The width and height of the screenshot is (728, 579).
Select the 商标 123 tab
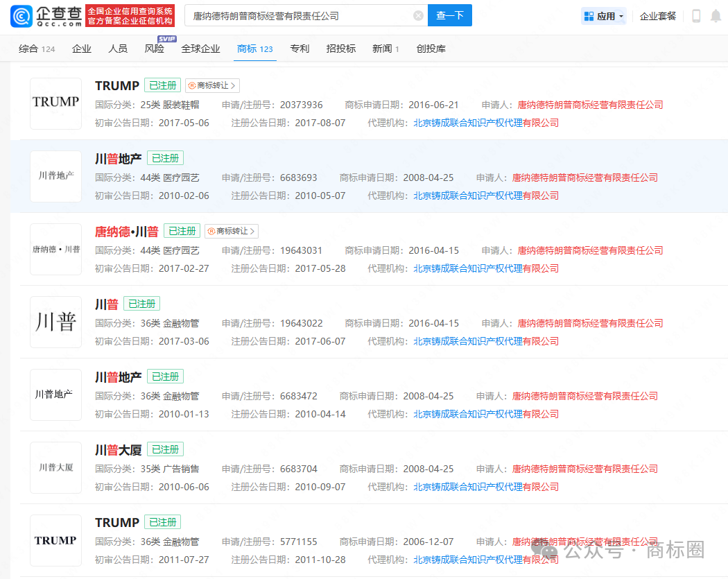coord(255,49)
